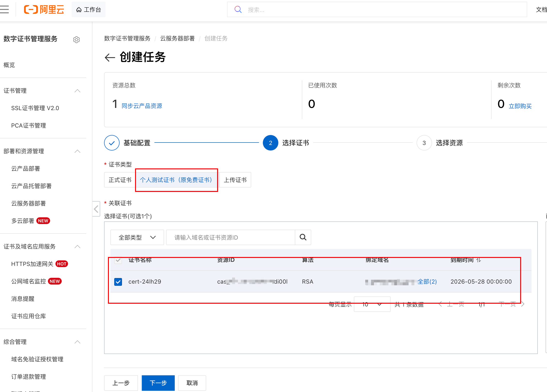Toggle the select-all header checkbox
547x392 pixels.
118,260
